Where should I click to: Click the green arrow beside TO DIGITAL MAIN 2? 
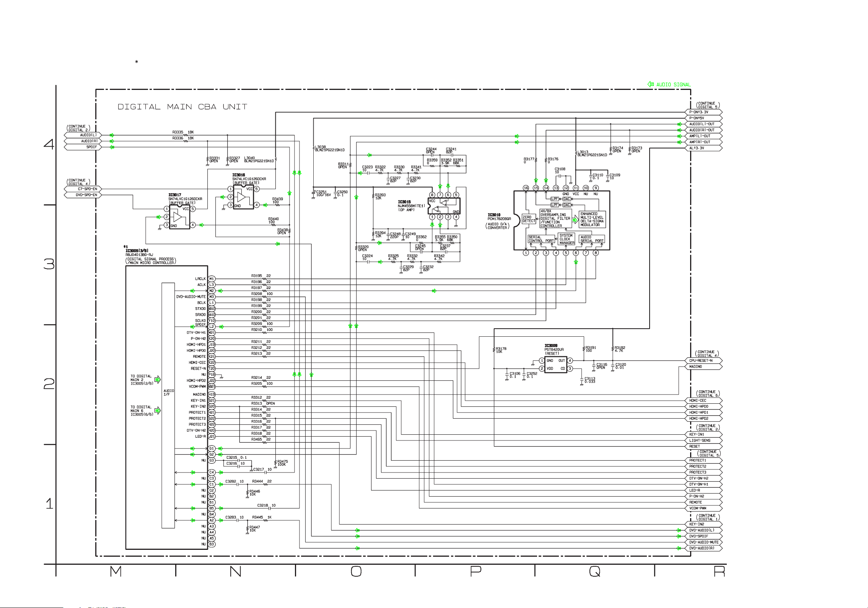pos(157,380)
